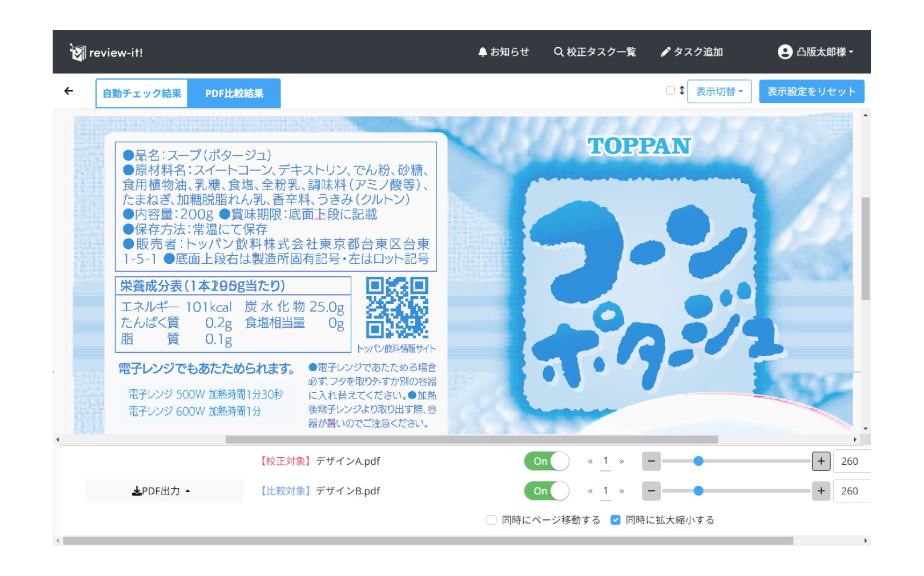Click the preview scrollbar down arrow

tap(865, 428)
